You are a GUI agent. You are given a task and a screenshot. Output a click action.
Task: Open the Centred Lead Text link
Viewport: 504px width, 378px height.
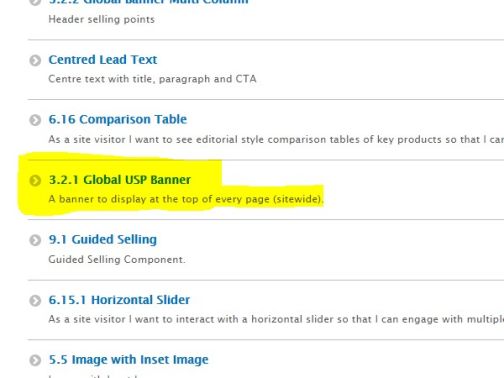coord(103,60)
